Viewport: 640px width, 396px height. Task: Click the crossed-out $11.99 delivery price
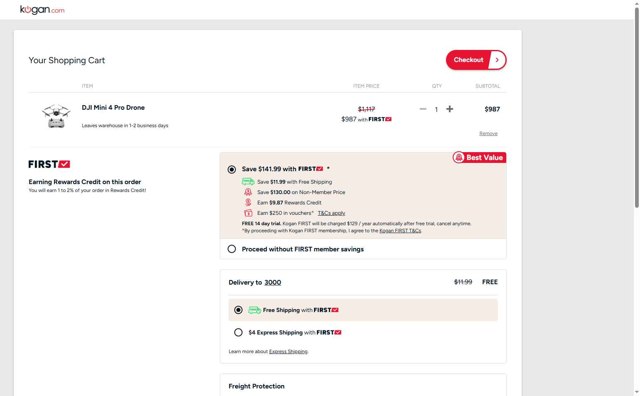click(x=463, y=282)
